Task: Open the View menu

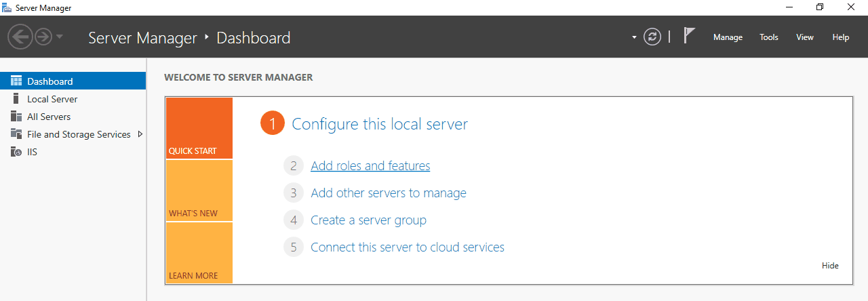Action: 805,37
